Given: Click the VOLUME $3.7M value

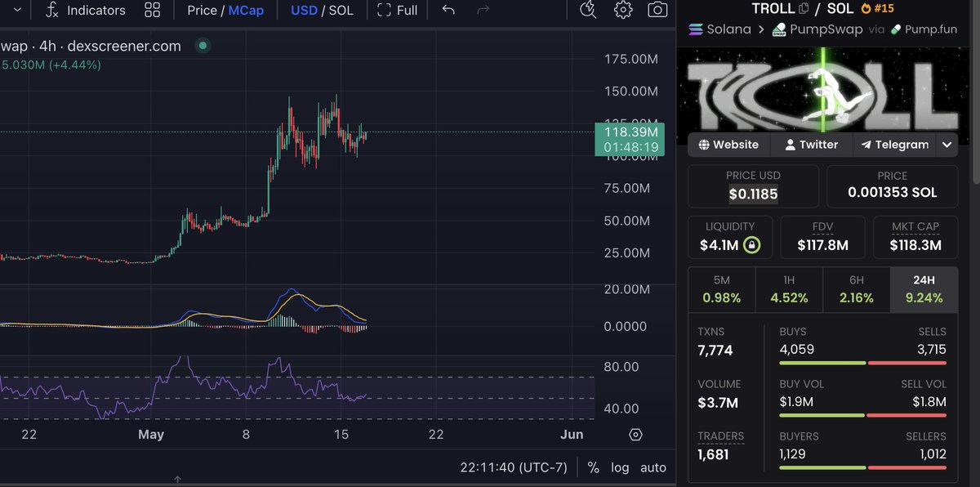Looking at the screenshot, I should 719,403.
